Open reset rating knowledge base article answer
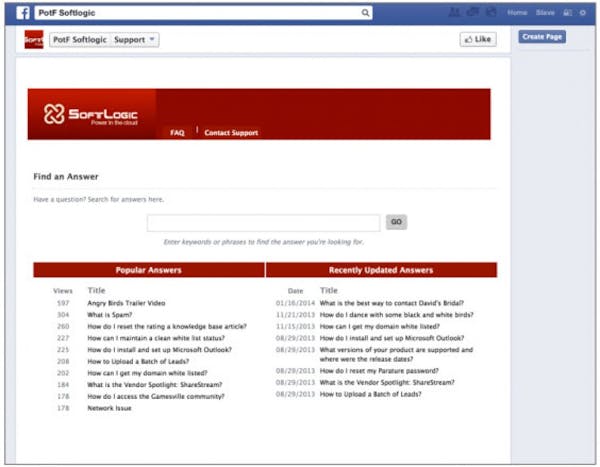Image resolution: width=600 pixels, height=467 pixels. tap(167, 327)
